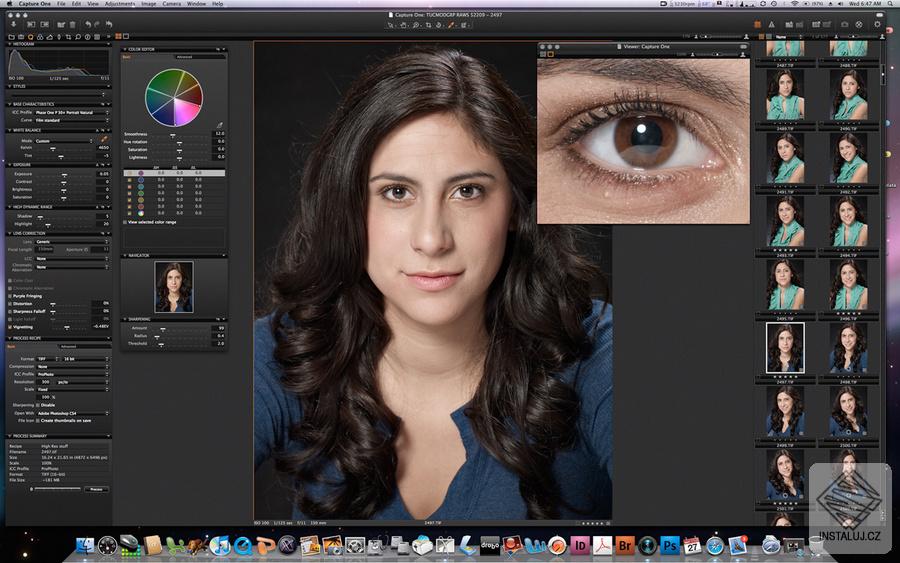
Task: Click the import images arrow icon
Action: point(13,24)
